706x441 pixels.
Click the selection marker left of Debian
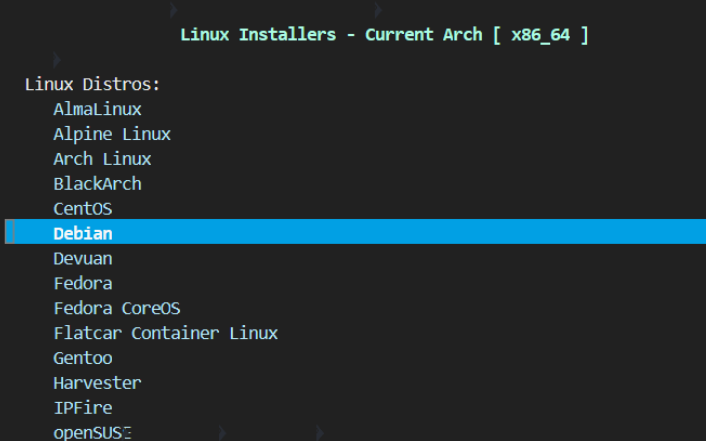(x=10, y=232)
